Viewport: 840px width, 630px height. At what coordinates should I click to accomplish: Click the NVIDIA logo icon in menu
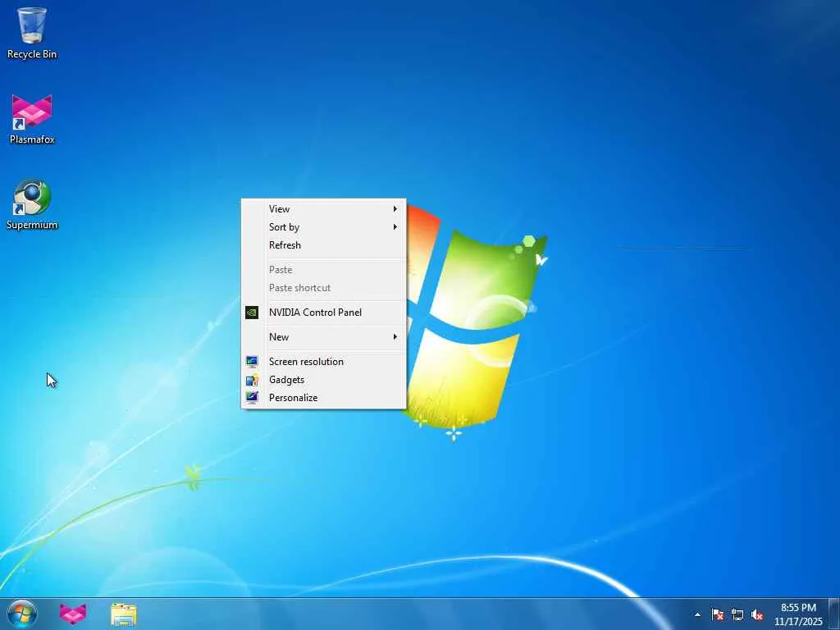click(252, 313)
